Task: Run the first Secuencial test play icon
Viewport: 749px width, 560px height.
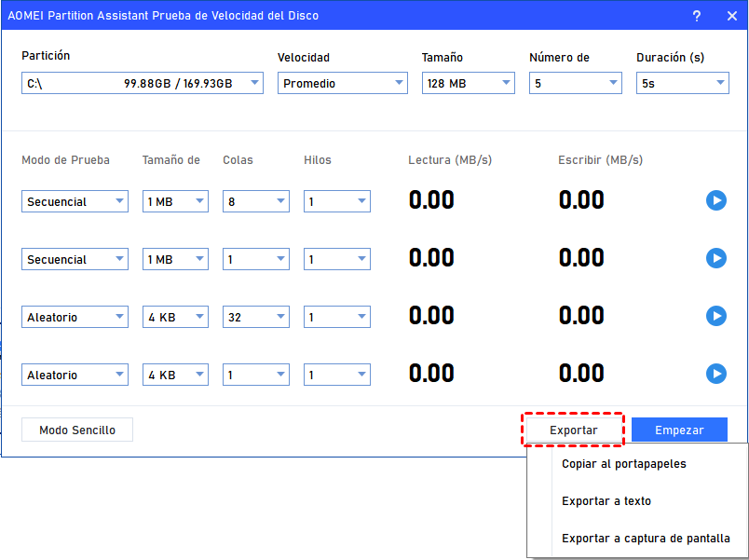Action: coord(715,200)
